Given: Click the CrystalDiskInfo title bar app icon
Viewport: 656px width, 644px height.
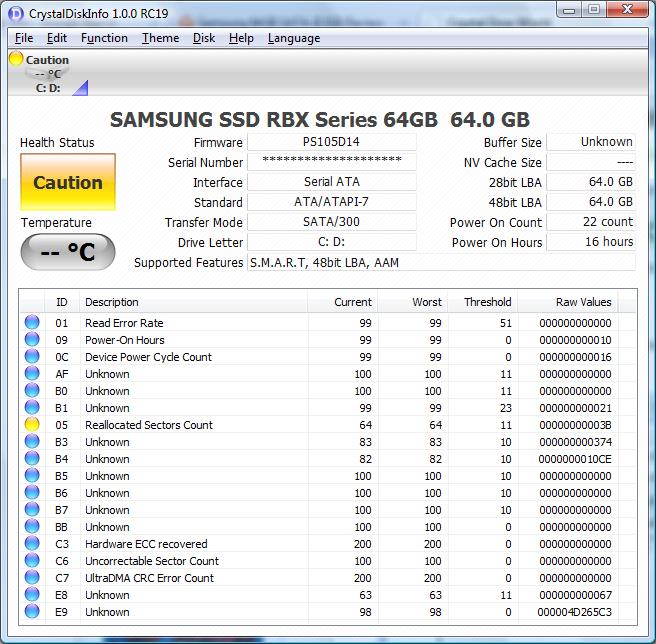Looking at the screenshot, I should tap(16, 13).
